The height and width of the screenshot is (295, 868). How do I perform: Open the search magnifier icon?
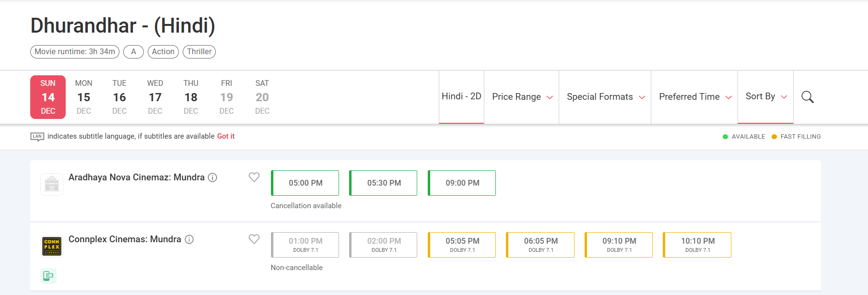tap(807, 97)
